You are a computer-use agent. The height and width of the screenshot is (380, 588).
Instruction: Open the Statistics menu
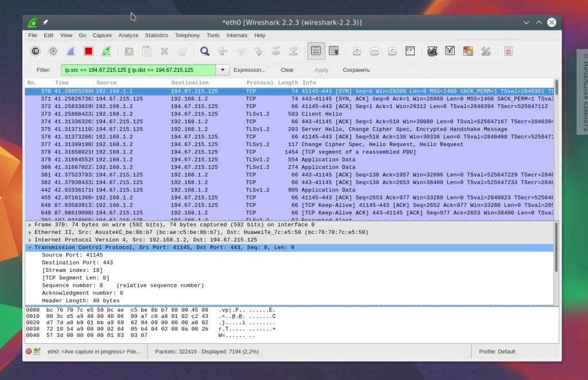point(156,35)
